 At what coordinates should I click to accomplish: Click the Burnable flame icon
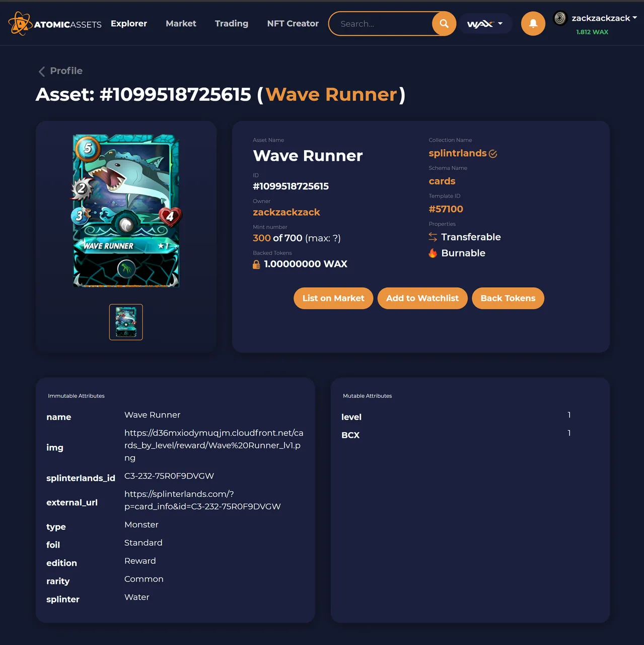pos(433,253)
